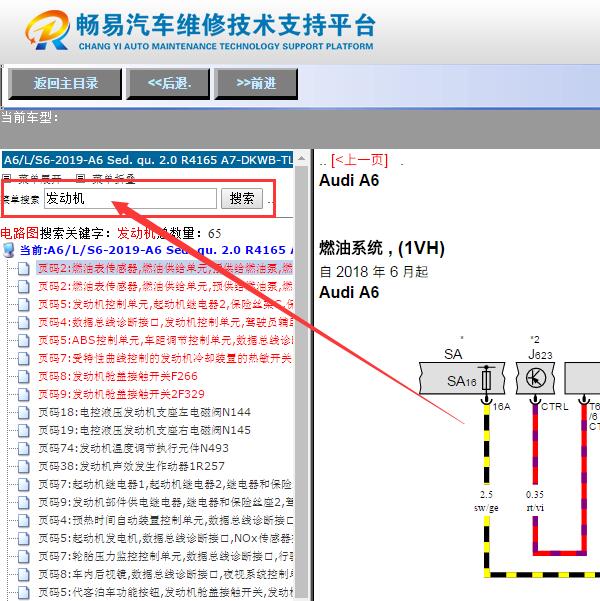Click page icon beside 页码8:发动机舱盖接触开关F266
This screenshot has height=601, width=600.
coord(23,376)
